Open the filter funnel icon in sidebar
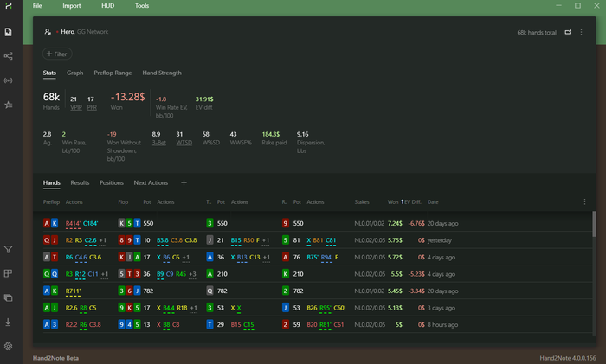This screenshot has width=606, height=364. pos(8,249)
